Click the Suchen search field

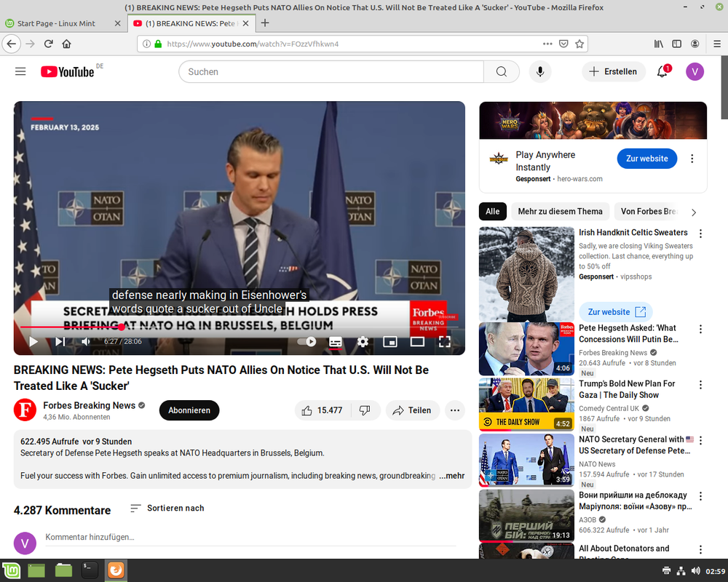point(331,71)
